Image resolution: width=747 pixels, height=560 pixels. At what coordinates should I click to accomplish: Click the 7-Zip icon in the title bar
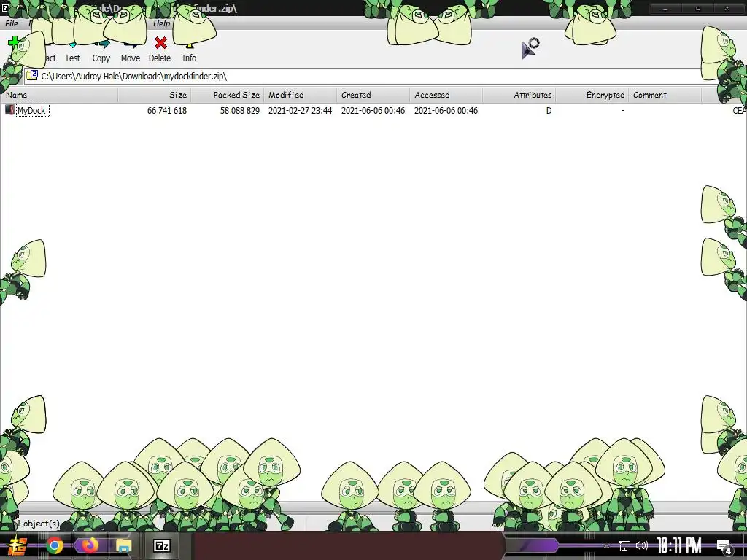tap(5, 8)
